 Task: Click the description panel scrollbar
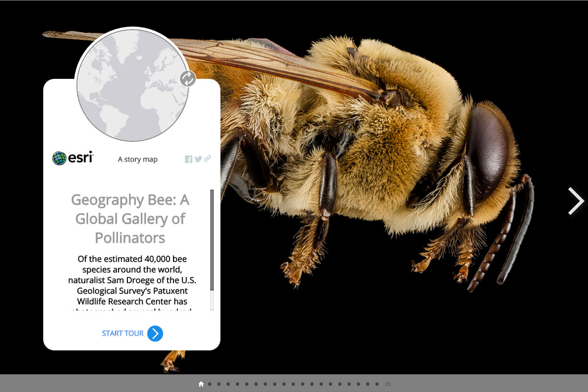[212, 240]
